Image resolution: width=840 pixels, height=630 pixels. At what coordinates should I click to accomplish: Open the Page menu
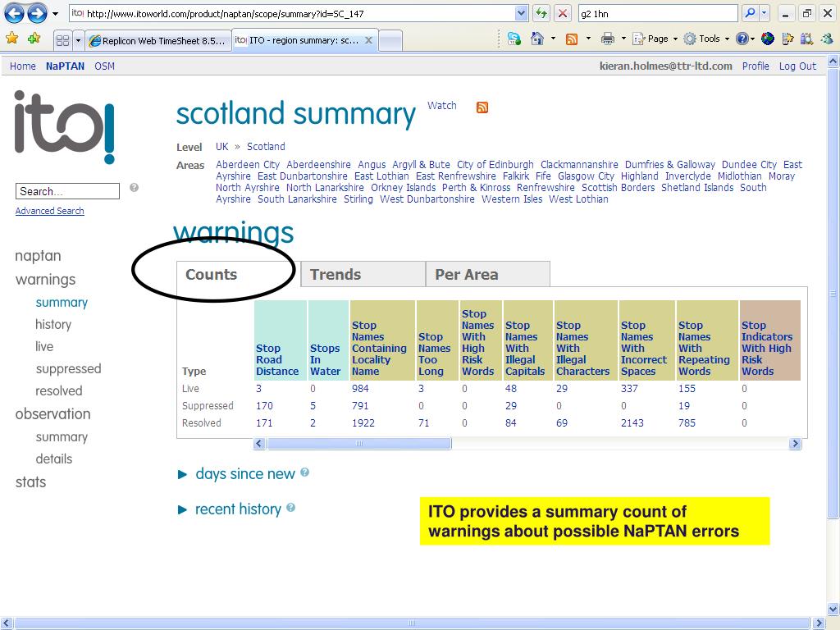click(655, 39)
